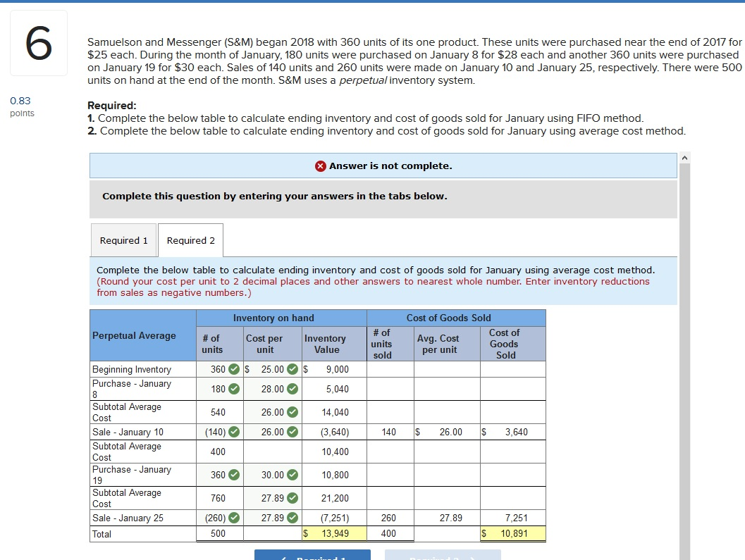The image size is (745, 560).
Task: Select checkmark beside January 19 purchase 360 units
Action: pyautogui.click(x=234, y=475)
